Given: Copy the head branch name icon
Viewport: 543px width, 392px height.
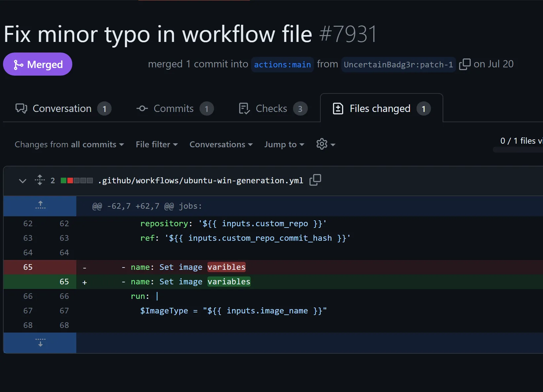Looking at the screenshot, I should point(465,64).
